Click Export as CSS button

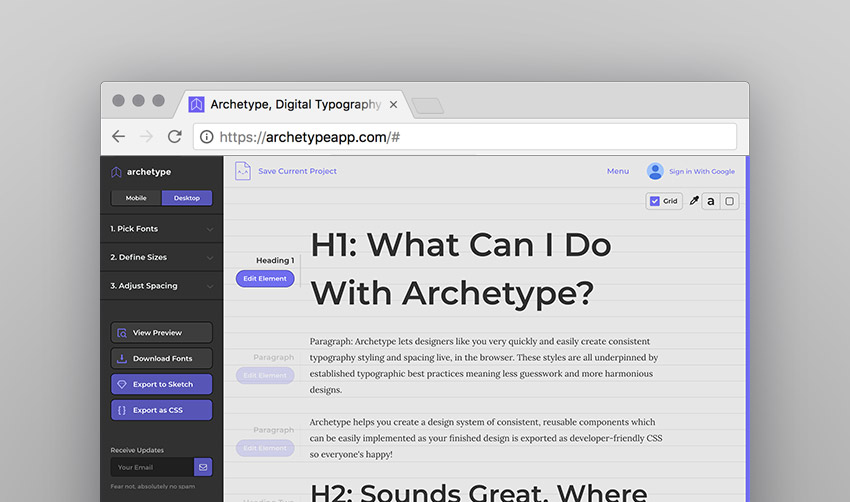pos(162,410)
